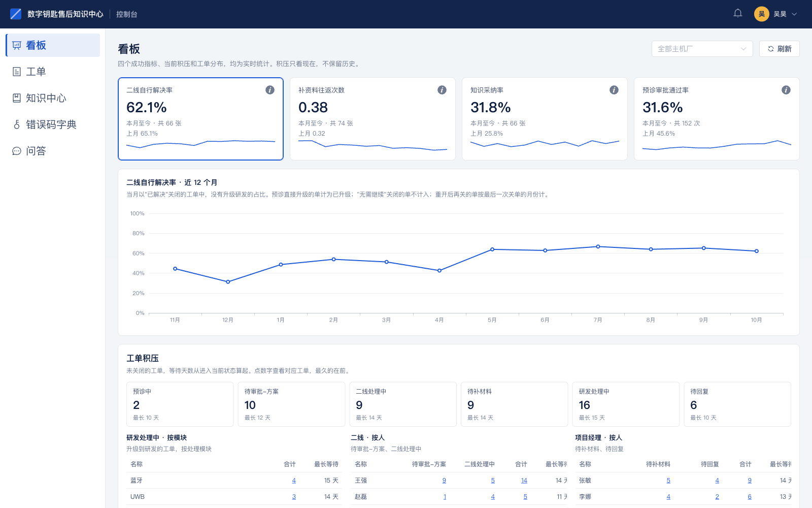
Task: Open 待回复 backlog card
Action: click(x=737, y=404)
